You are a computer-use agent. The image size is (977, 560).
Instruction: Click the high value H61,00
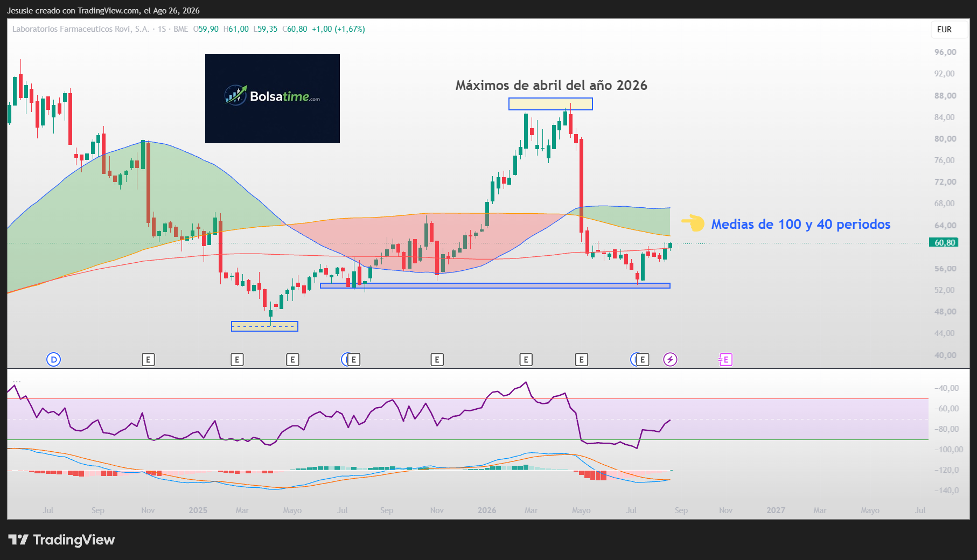(236, 29)
